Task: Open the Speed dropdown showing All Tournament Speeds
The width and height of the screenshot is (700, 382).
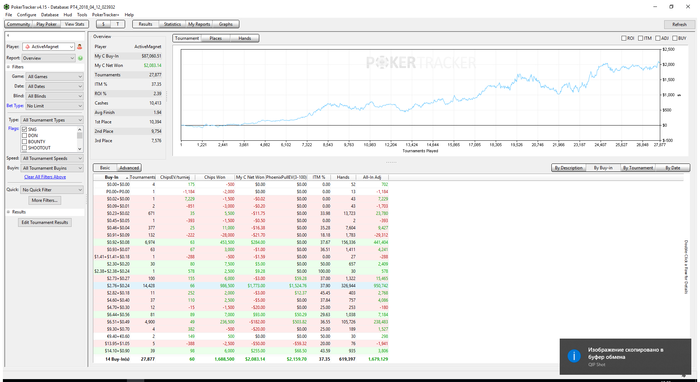Action: [52, 158]
